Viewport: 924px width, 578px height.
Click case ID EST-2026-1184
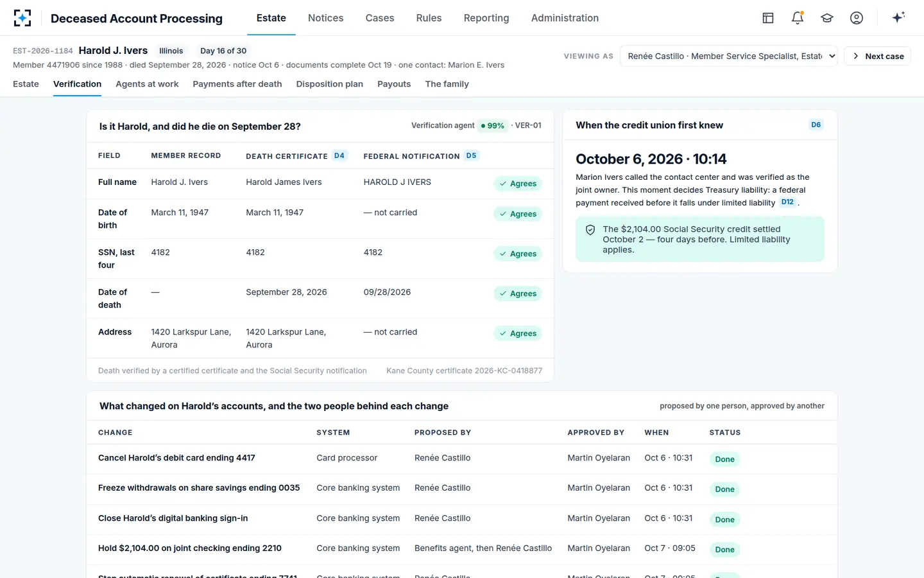[43, 51]
